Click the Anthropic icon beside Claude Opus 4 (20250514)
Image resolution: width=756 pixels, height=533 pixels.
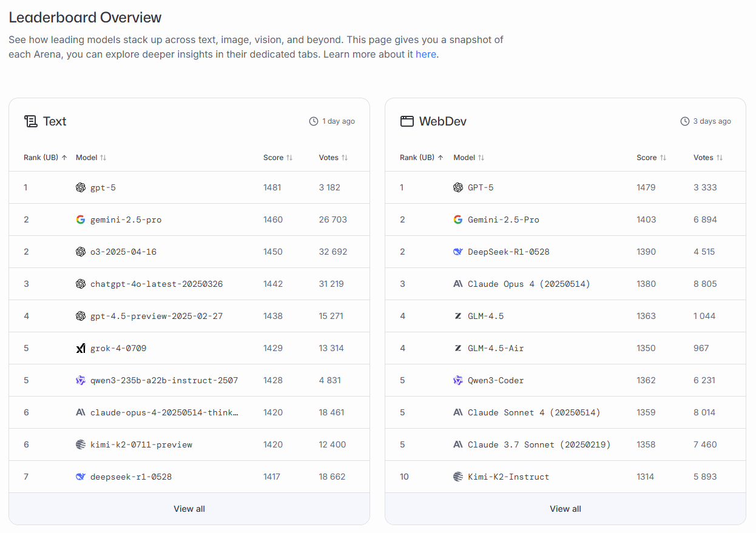458,284
